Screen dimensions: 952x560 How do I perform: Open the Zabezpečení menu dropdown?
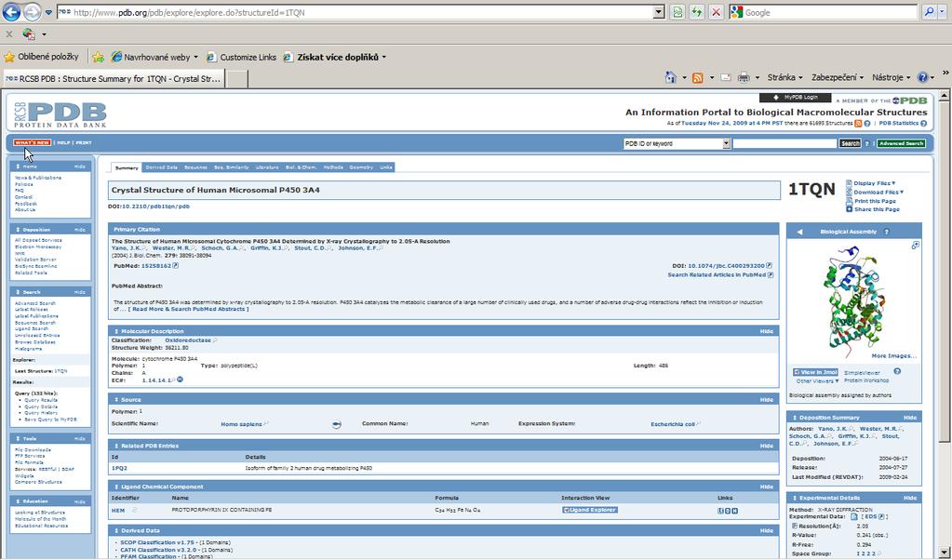[838, 77]
